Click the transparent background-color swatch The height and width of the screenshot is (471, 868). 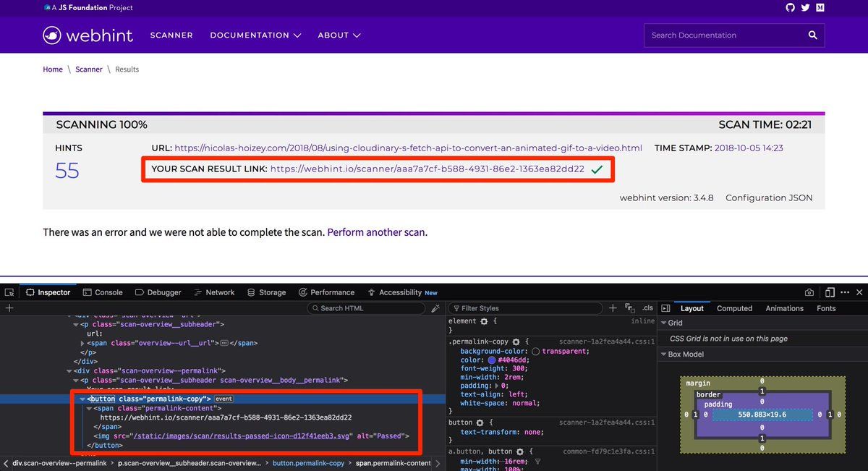point(536,351)
